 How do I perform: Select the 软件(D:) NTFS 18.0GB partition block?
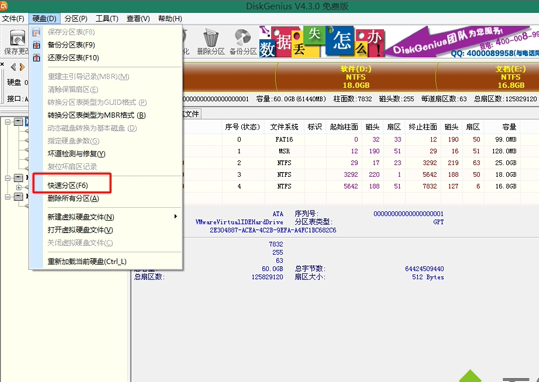pos(356,77)
